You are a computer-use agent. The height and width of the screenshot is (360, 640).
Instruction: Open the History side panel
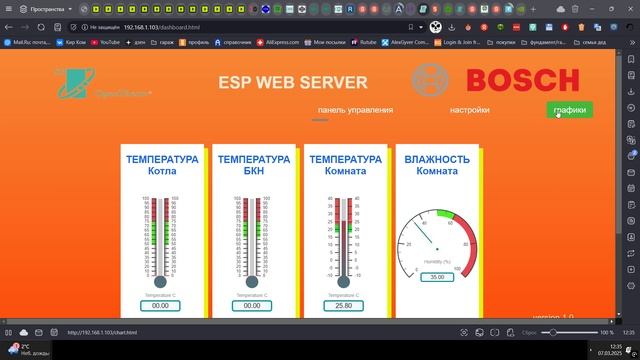tap(631, 108)
